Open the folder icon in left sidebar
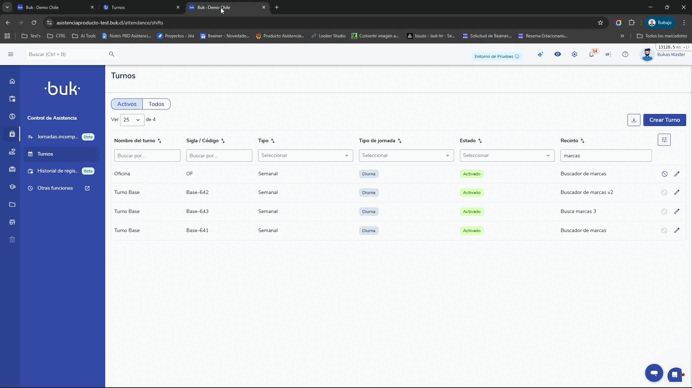This screenshot has height=388, width=692. pos(12,204)
